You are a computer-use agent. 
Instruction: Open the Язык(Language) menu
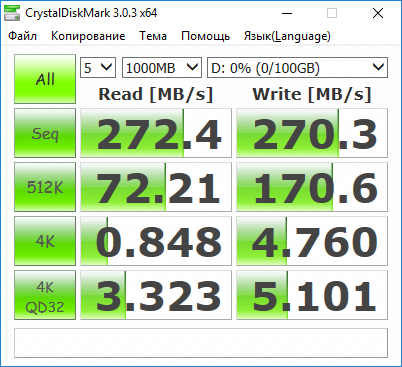click(287, 36)
